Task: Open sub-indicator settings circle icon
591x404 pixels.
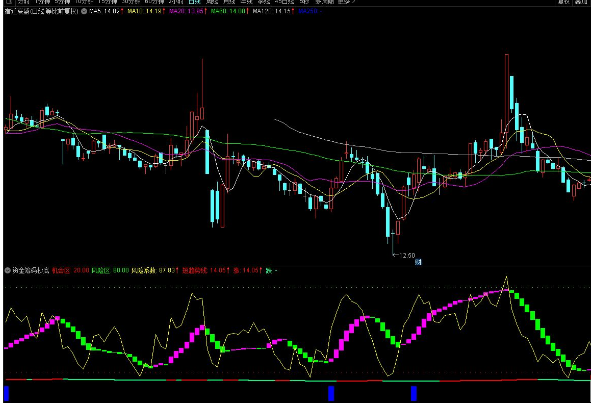Action: point(8,270)
